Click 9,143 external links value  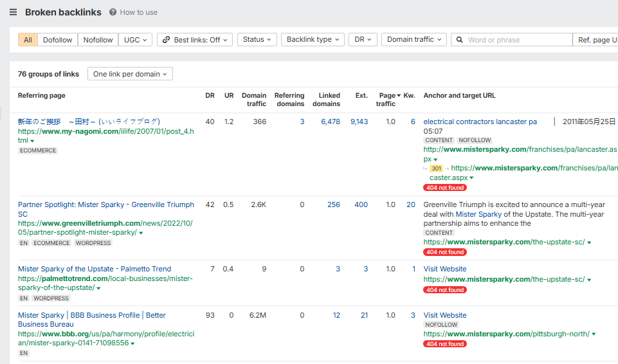click(x=359, y=122)
